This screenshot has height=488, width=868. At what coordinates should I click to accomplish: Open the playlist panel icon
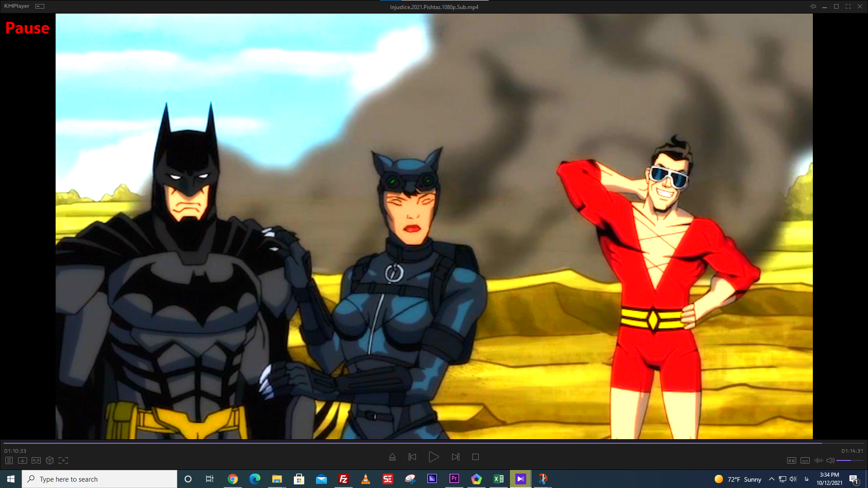click(9, 460)
